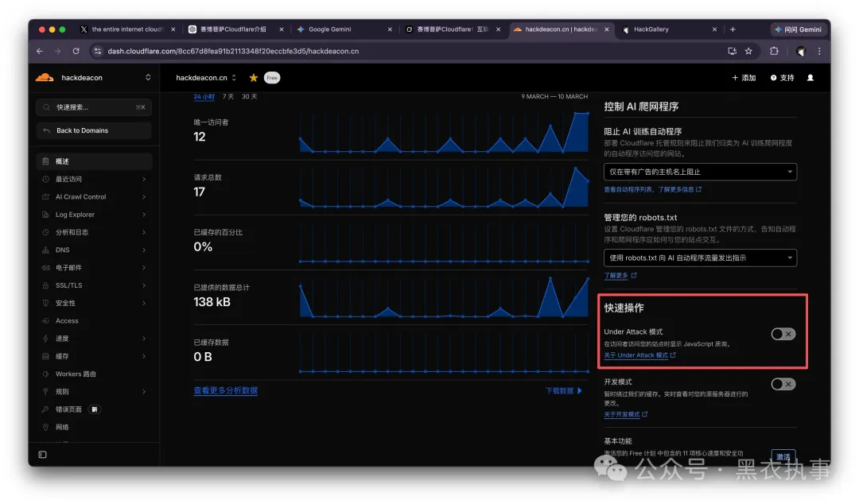Open the Chrome three-dot menu
Screen dimensions: 859x504
tap(819, 51)
